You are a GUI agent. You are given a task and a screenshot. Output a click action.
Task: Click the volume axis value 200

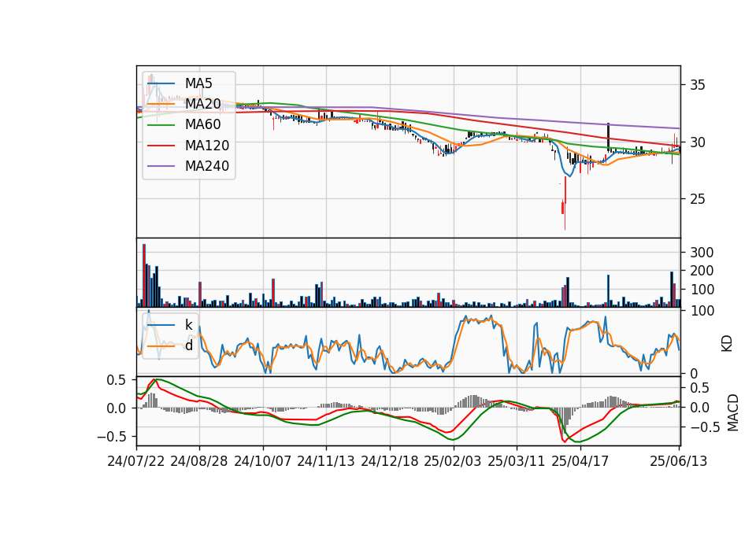coord(702,271)
